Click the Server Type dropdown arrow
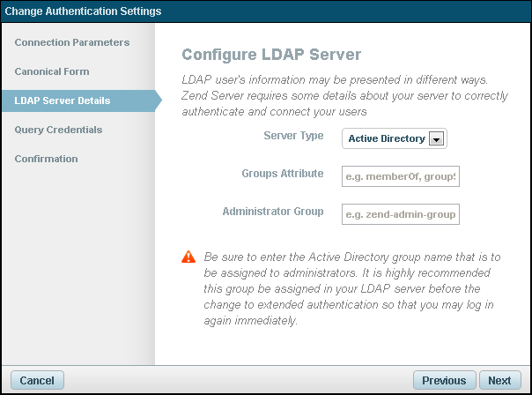 [x=437, y=139]
